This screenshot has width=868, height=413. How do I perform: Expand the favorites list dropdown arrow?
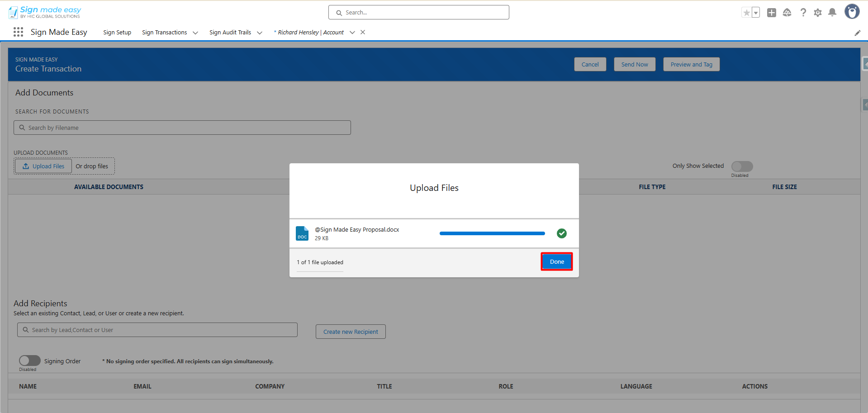[x=756, y=13]
